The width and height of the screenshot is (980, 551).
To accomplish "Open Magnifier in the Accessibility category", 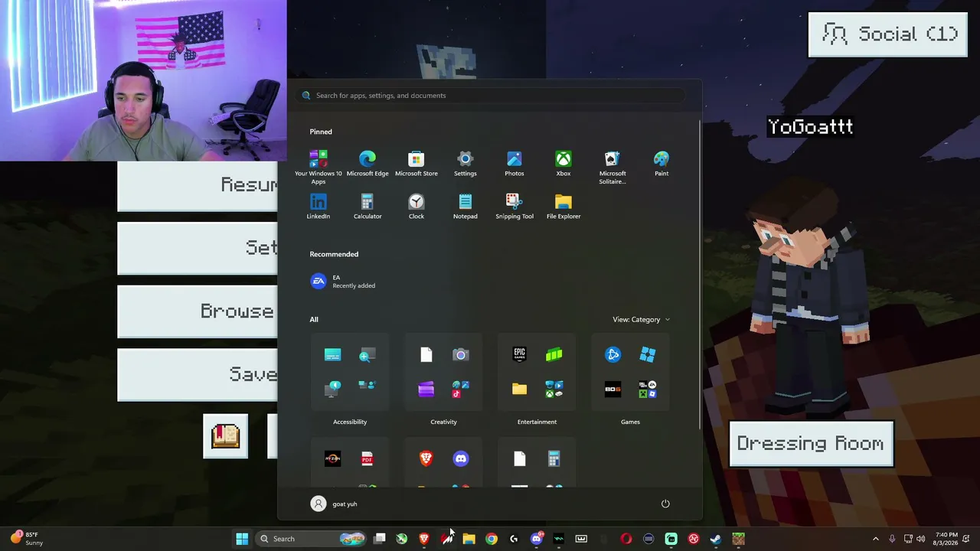I will (367, 354).
